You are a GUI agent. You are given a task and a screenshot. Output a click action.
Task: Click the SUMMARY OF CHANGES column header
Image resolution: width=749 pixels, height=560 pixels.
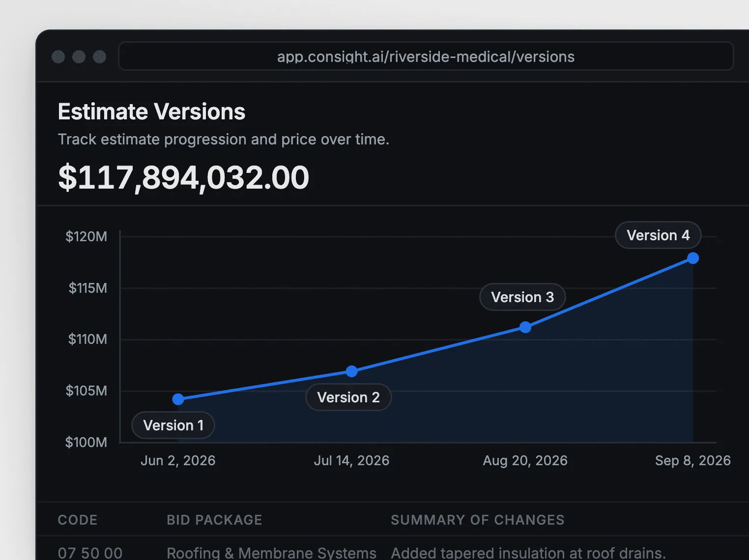coord(478,520)
